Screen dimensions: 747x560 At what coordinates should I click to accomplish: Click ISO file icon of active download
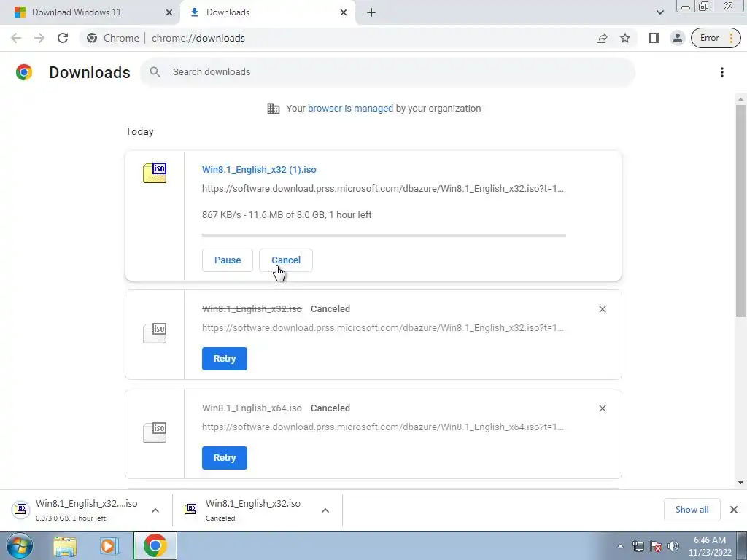tap(155, 172)
